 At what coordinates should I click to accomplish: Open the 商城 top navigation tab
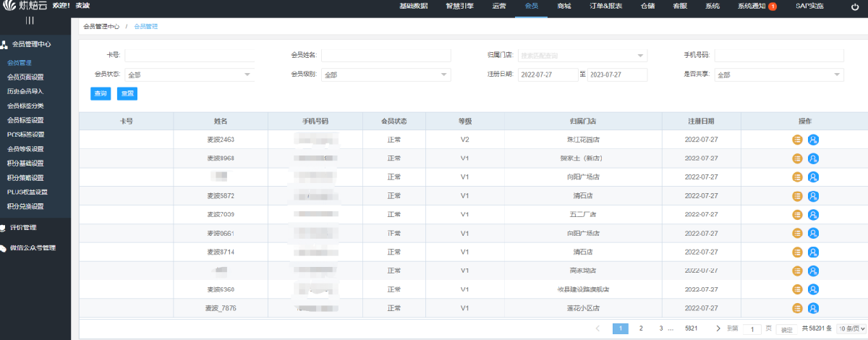pyautogui.click(x=563, y=6)
